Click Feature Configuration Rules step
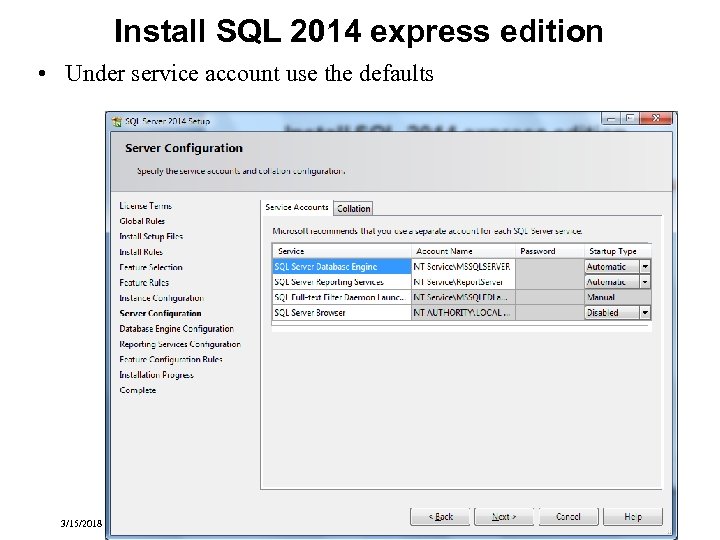The width and height of the screenshot is (720, 540). [x=171, y=360]
